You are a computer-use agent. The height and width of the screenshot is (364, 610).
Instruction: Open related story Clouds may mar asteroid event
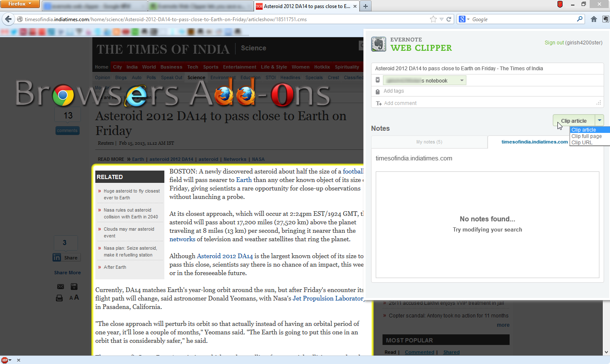tap(129, 232)
